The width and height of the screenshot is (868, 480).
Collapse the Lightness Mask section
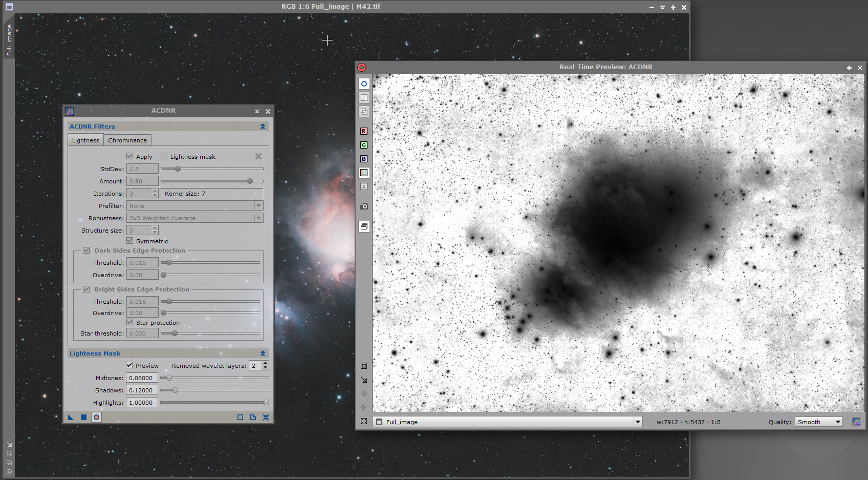(x=263, y=353)
